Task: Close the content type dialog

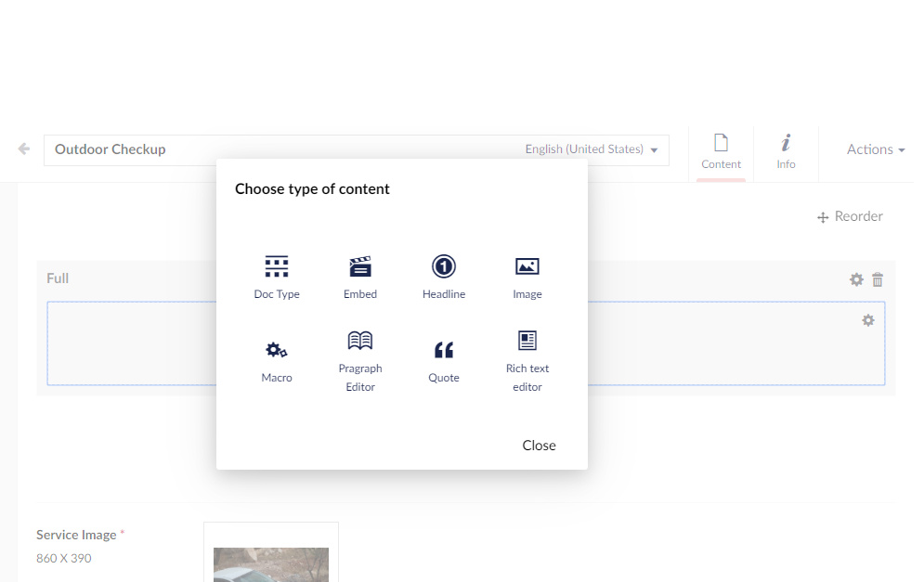Action: click(539, 446)
